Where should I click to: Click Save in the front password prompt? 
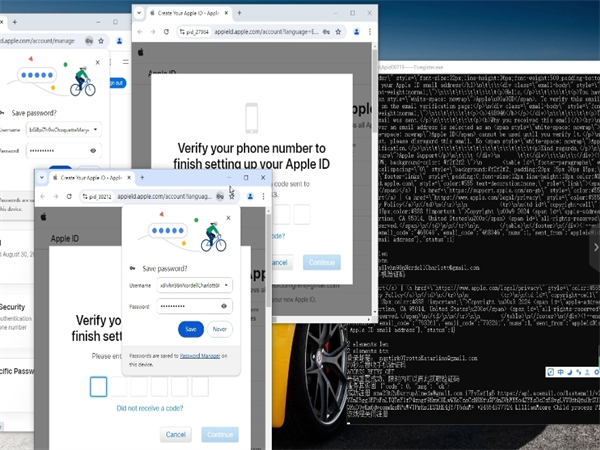click(x=191, y=329)
